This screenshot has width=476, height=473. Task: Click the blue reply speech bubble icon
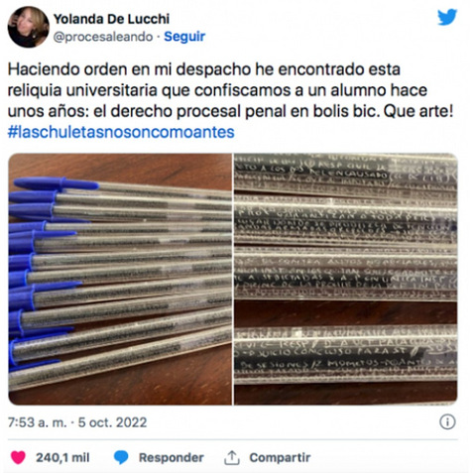[121, 457]
